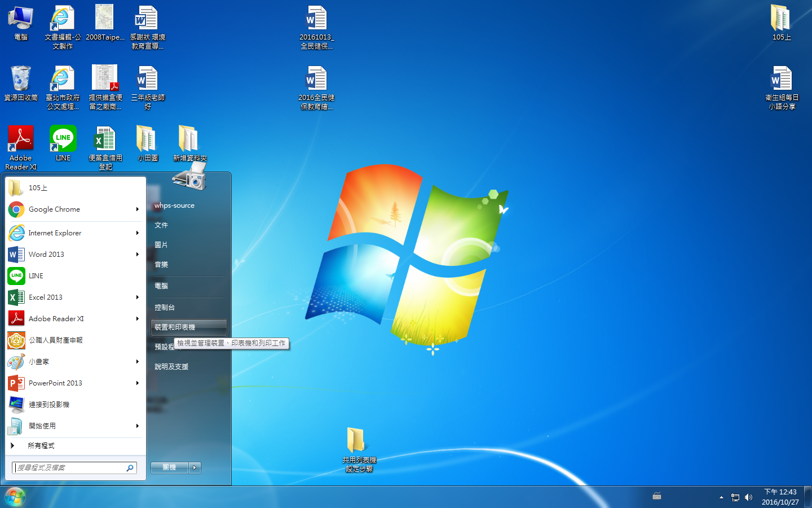Select 控制台 in Start menu
The height and width of the screenshot is (508, 812).
point(165,308)
